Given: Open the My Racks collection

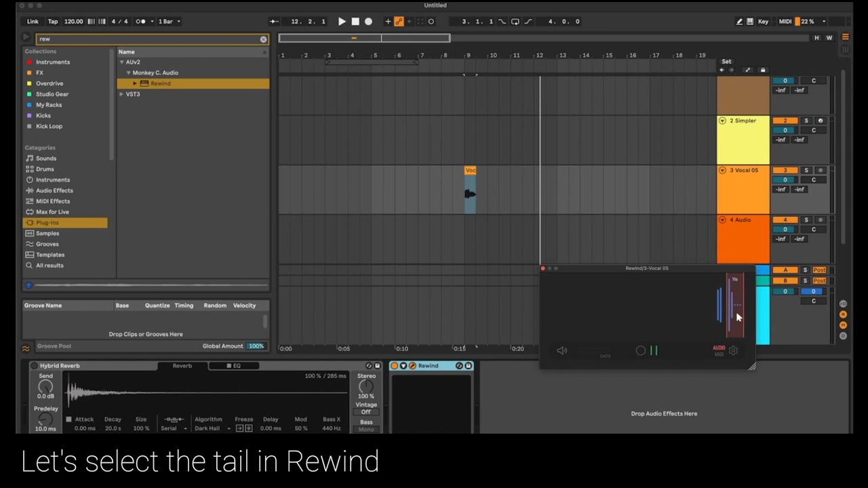Looking at the screenshot, I should click(49, 105).
